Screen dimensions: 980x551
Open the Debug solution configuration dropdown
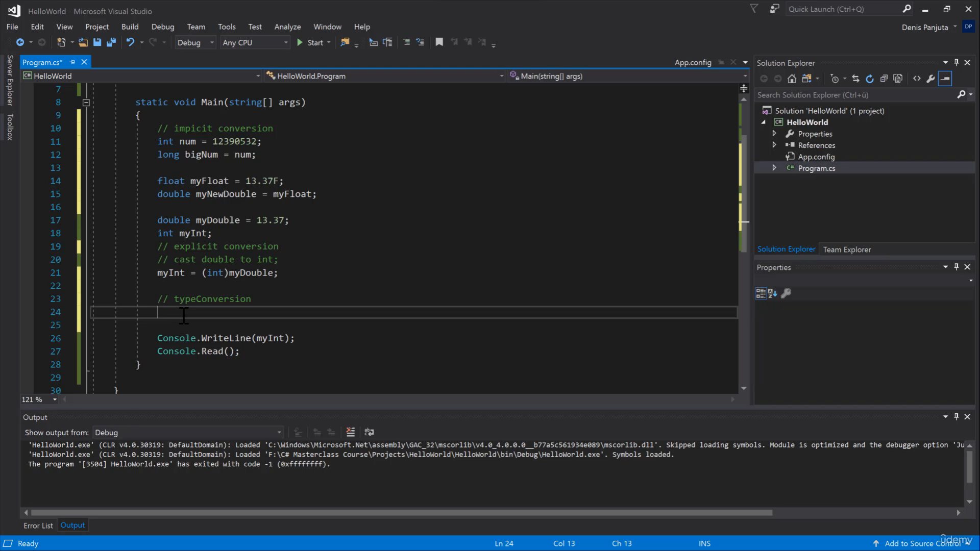[195, 43]
